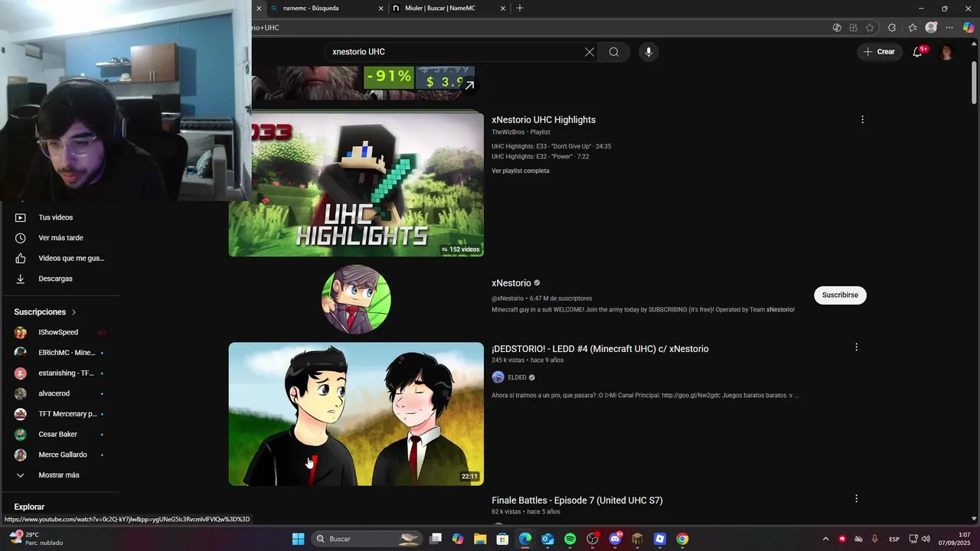Open volume control in system tray
The image size is (980, 551).
926,539
